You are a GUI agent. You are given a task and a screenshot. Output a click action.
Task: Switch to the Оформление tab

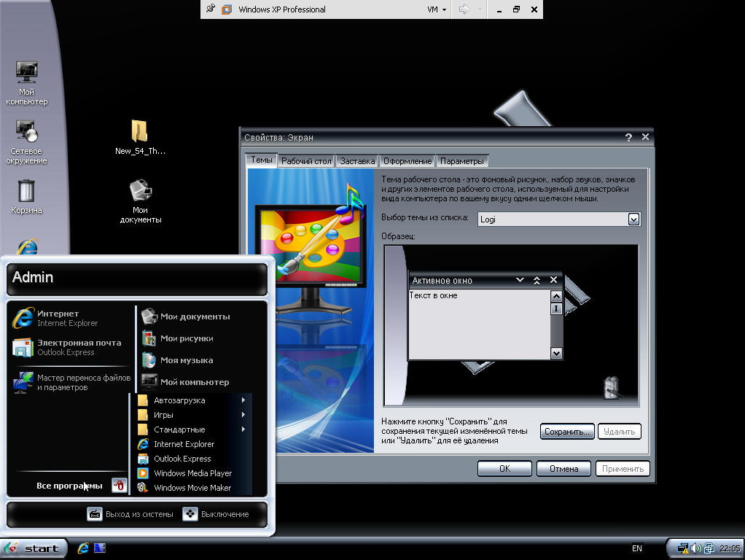tap(407, 161)
